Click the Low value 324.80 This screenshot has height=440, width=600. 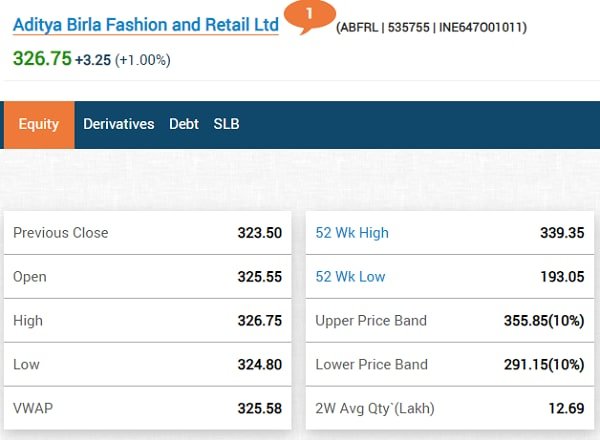coord(260,364)
